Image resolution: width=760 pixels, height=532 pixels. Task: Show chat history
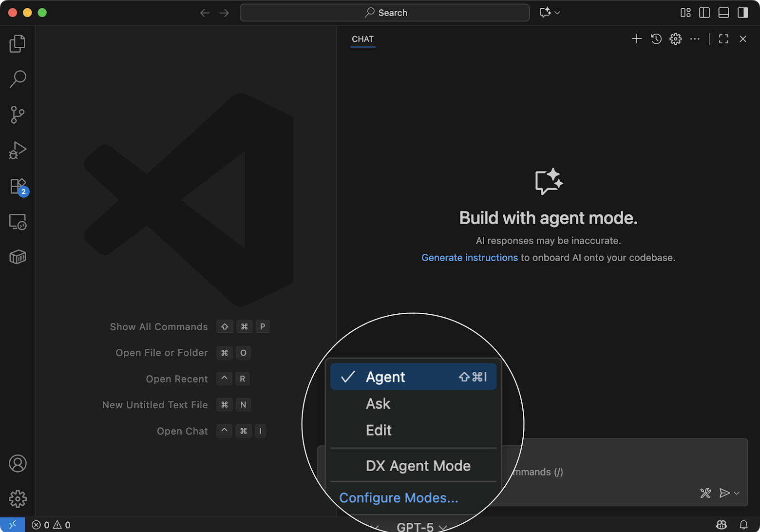pyautogui.click(x=656, y=39)
